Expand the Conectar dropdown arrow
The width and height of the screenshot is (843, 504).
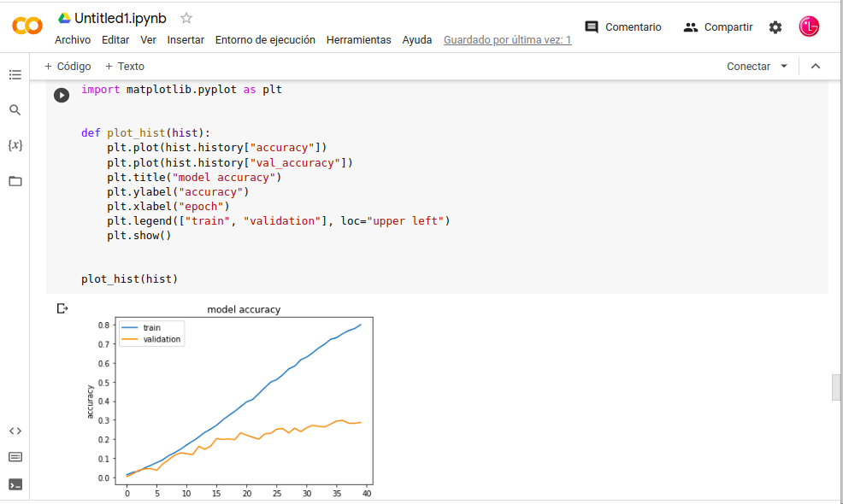point(784,67)
